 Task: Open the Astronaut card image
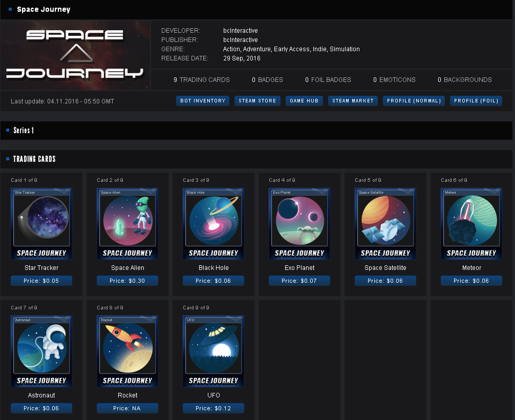[x=41, y=351]
